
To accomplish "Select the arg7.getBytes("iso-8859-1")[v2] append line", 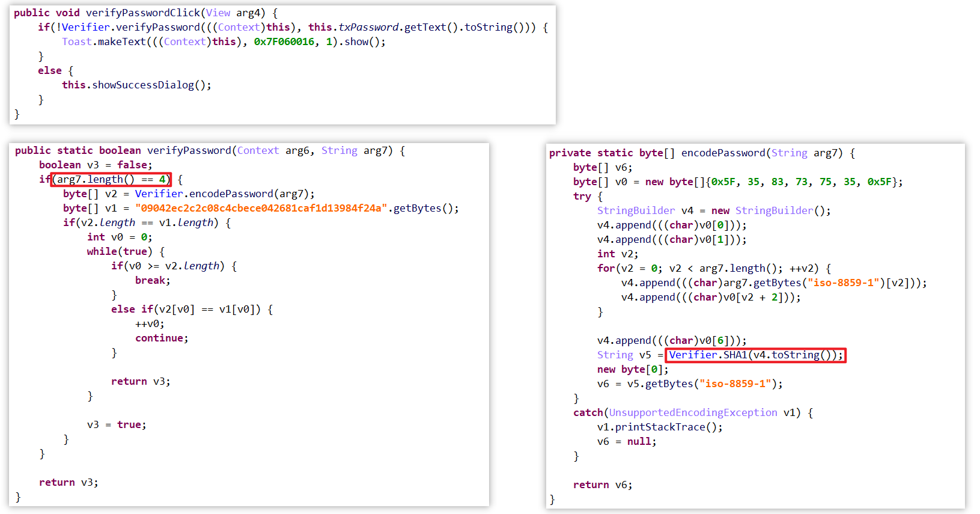I will (x=775, y=283).
